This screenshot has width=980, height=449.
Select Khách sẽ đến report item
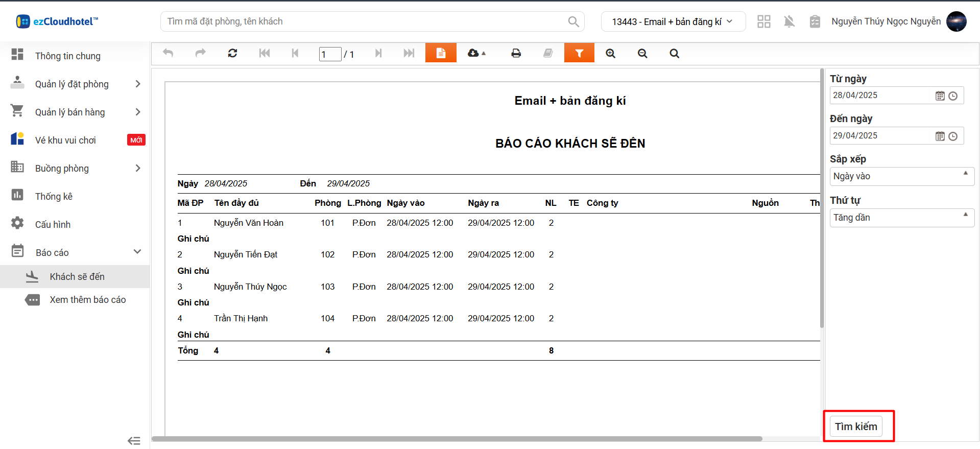[x=77, y=277]
